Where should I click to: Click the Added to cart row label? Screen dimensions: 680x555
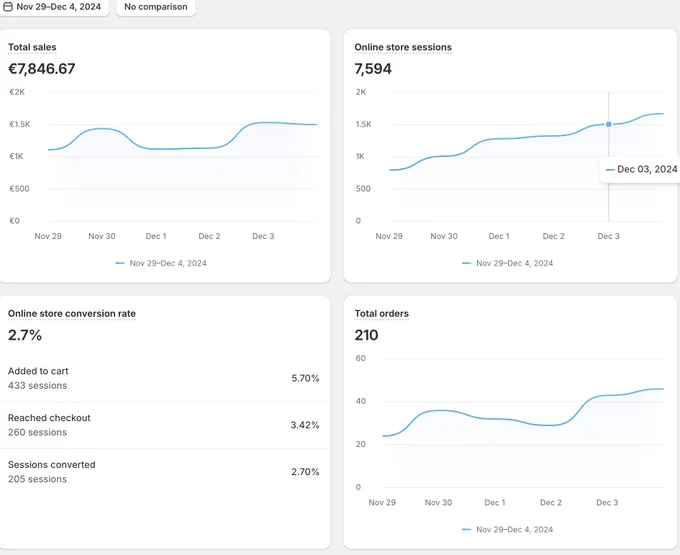pyautogui.click(x=38, y=371)
